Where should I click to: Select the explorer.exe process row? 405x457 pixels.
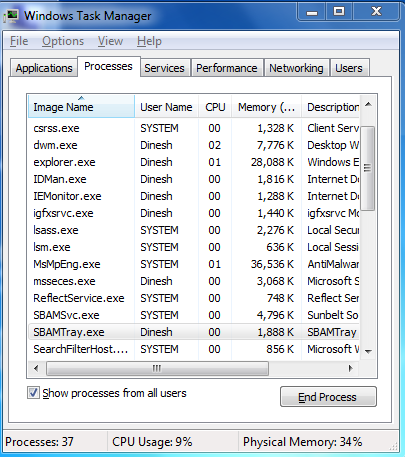[x=194, y=162]
